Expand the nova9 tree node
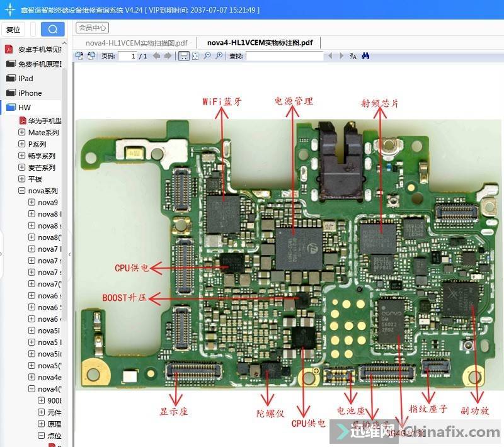The height and width of the screenshot is (447, 504). click(32, 203)
